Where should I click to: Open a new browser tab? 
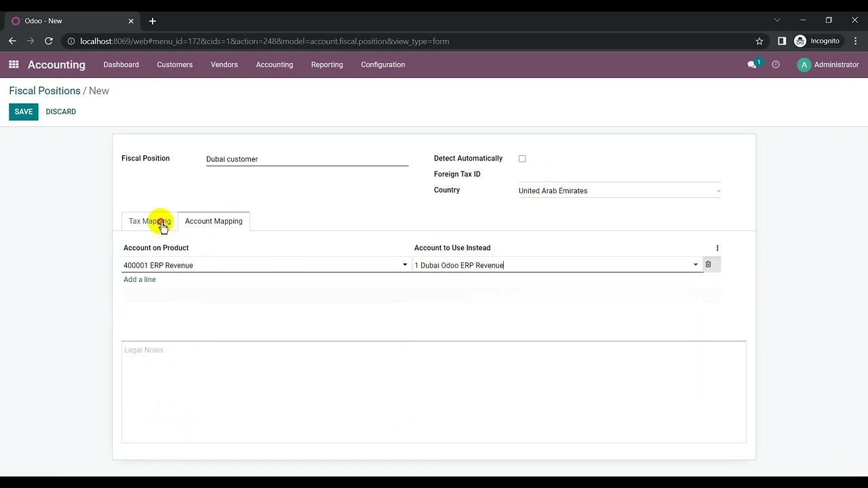[153, 21]
